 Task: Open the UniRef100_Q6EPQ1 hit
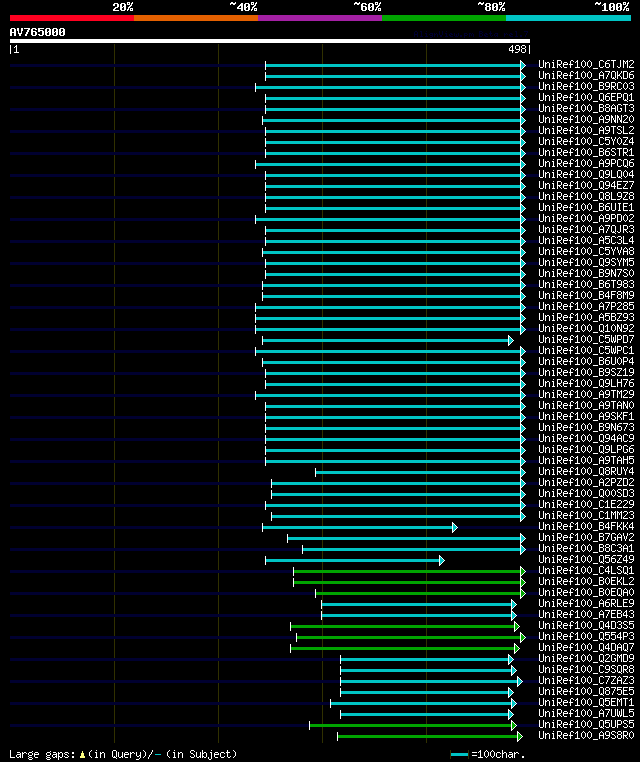point(586,97)
